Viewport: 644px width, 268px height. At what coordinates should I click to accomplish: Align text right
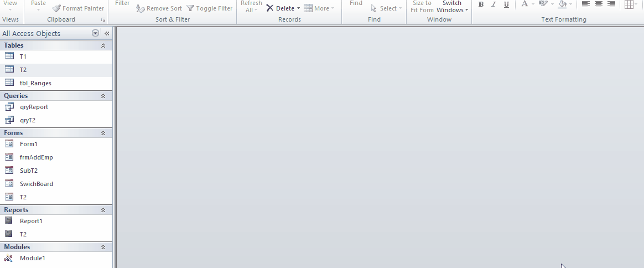611,4
